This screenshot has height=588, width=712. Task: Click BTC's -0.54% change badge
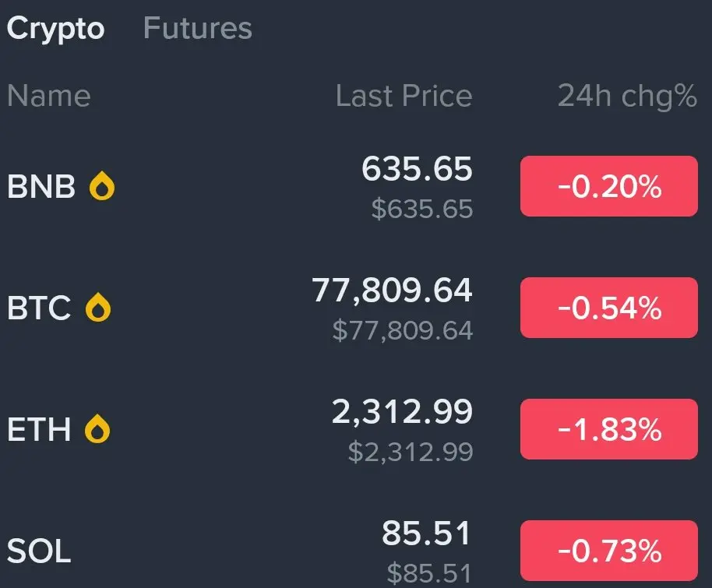[x=608, y=308]
